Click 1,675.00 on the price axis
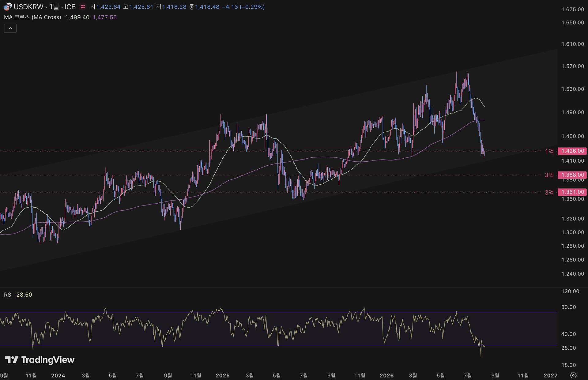The height and width of the screenshot is (380, 588). pyautogui.click(x=573, y=9)
